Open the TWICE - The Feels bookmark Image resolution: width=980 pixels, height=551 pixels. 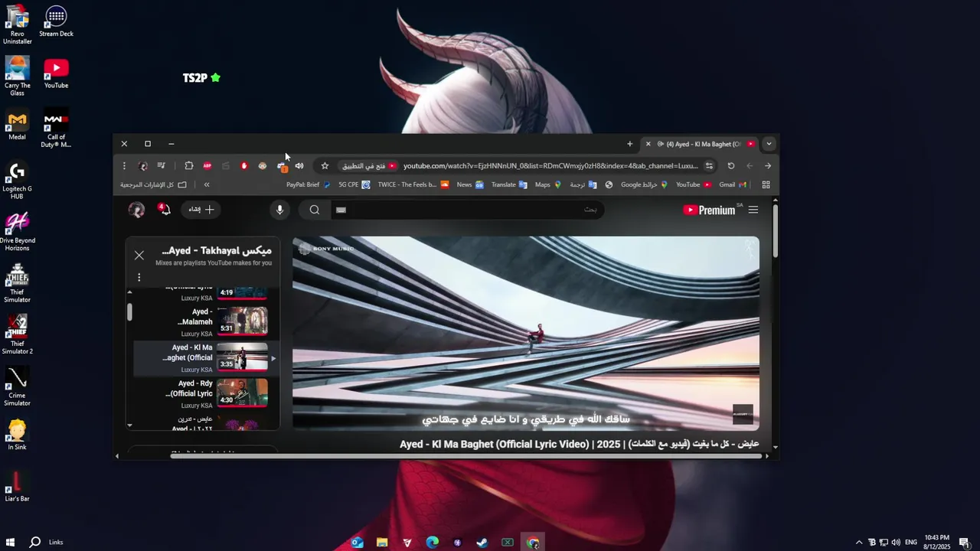click(x=413, y=184)
